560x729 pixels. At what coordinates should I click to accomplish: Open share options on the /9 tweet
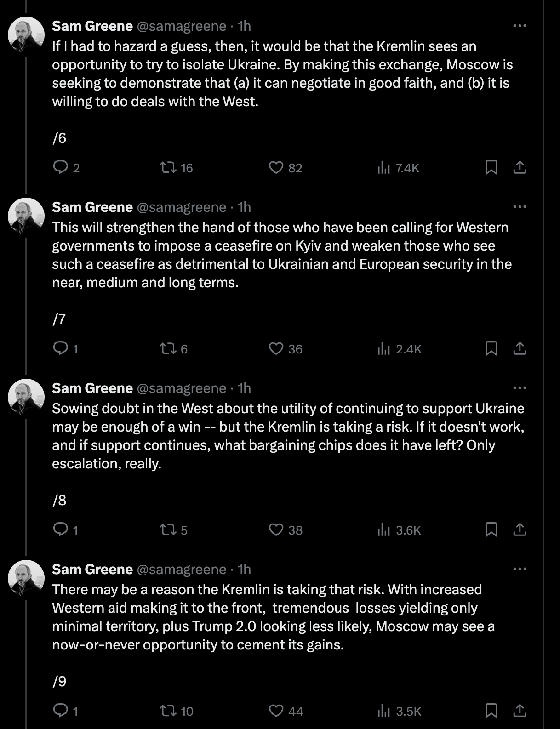click(x=520, y=711)
